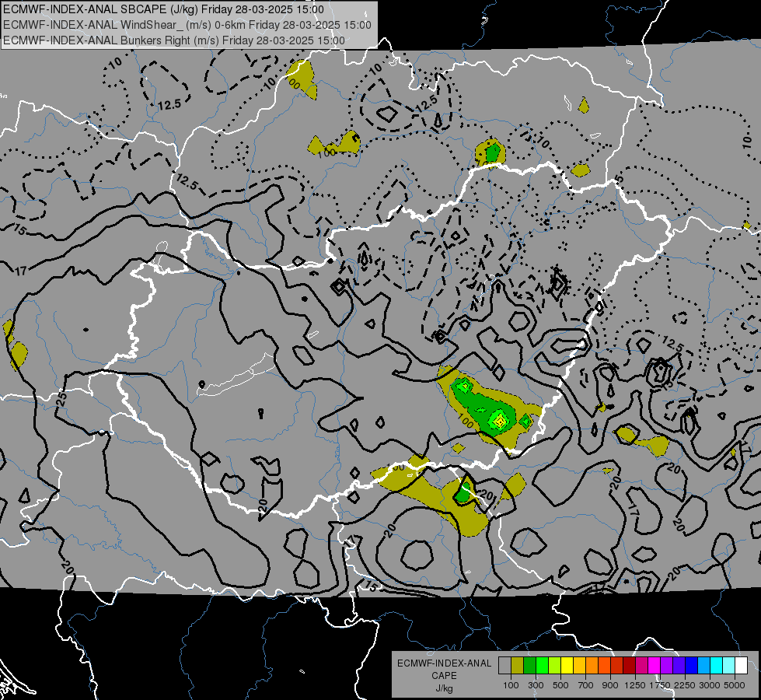This screenshot has width=761, height=700.
Task: Click the white legend swatch
Action: click(741, 666)
